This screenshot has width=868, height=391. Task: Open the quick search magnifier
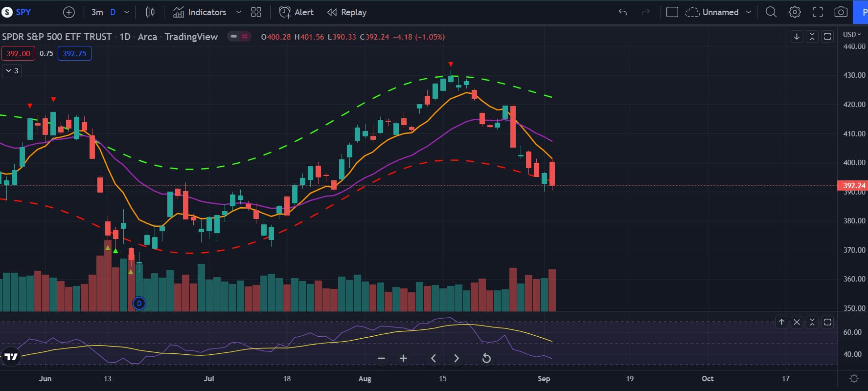771,12
